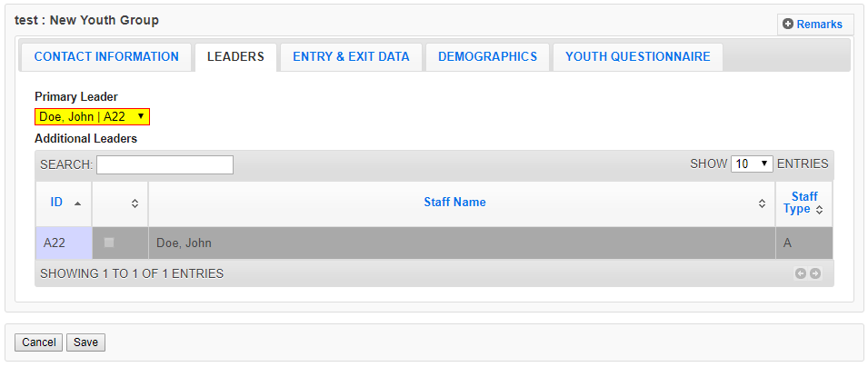Go to the Youth Questionnaire tab
Screen dimensions: 868x367
pos(637,56)
